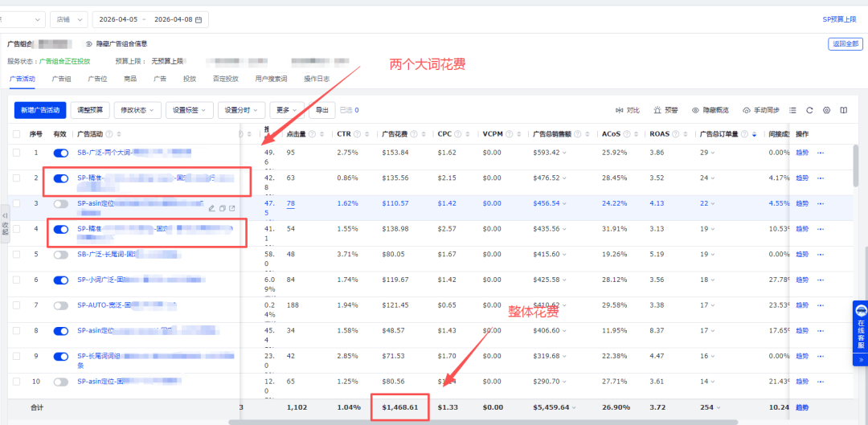Click edit pencil icon in row 3
Screen dimensions: 868x425
pos(211,208)
